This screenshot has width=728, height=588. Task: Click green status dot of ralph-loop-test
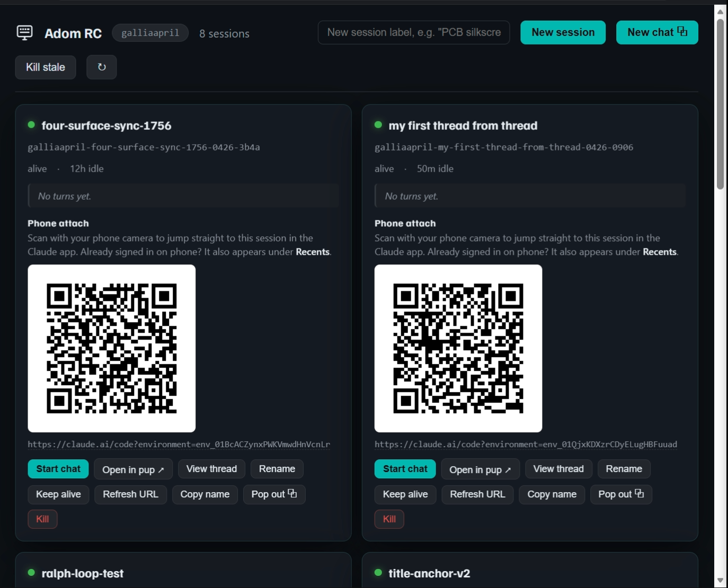pos(31,573)
